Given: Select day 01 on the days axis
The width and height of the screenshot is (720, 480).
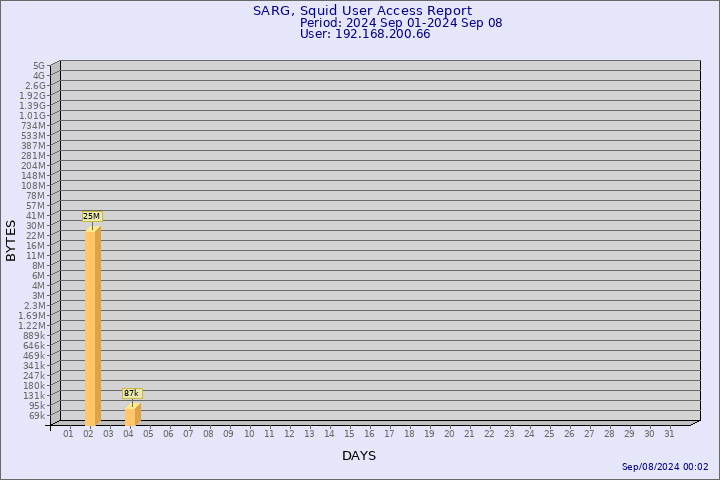Looking at the screenshot, I should click(x=68, y=434).
